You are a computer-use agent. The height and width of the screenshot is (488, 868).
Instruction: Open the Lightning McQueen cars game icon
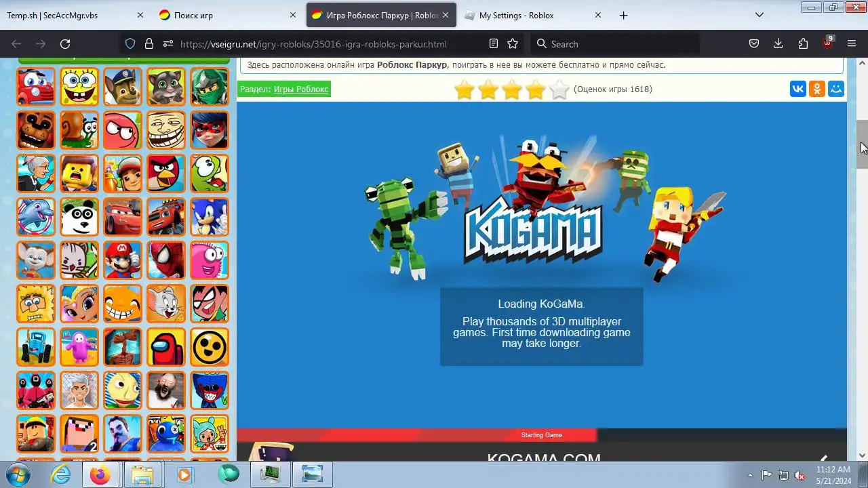click(123, 217)
